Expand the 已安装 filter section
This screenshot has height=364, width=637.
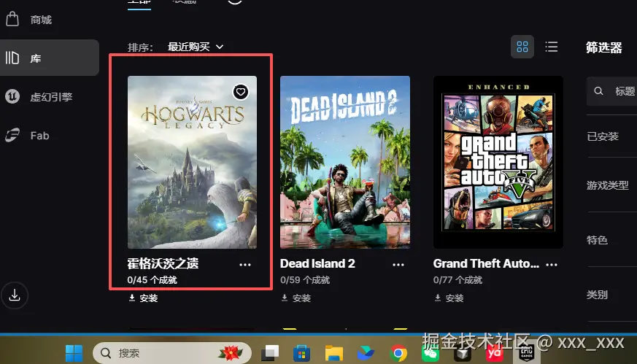603,136
